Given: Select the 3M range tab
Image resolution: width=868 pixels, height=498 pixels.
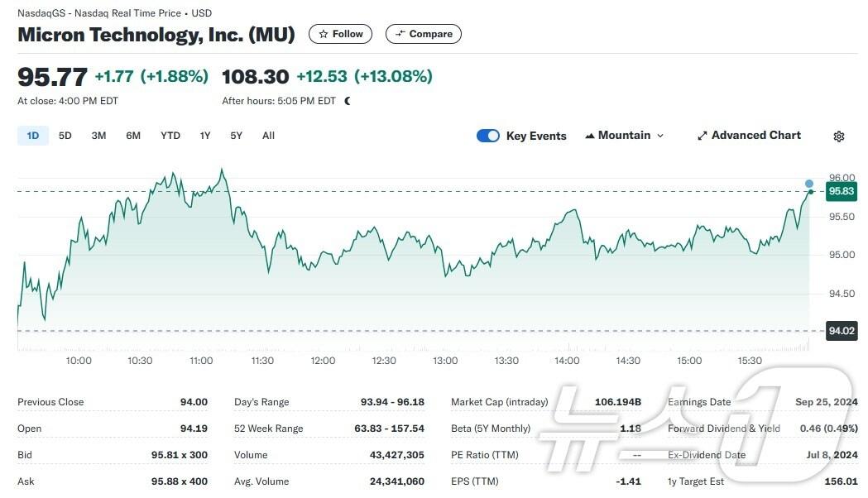Looking at the screenshot, I should [x=98, y=136].
